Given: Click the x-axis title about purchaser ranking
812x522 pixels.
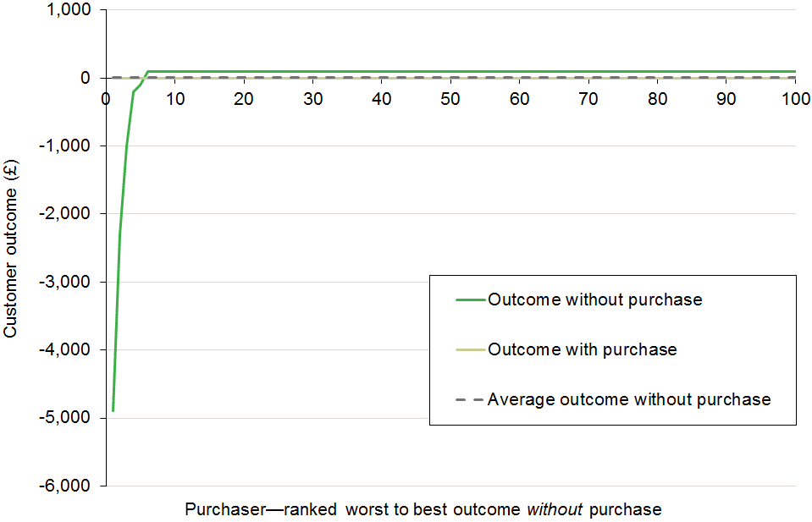Looking at the screenshot, I should coord(423,509).
